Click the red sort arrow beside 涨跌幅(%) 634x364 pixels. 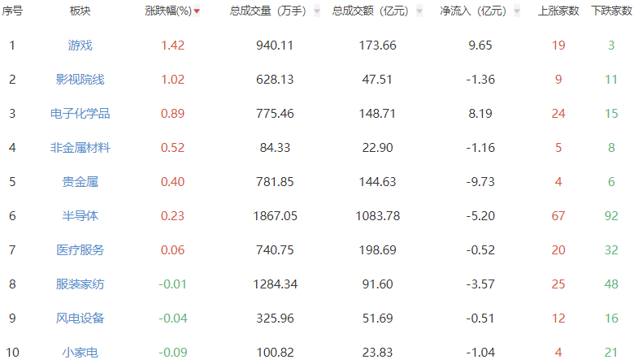coord(197,12)
